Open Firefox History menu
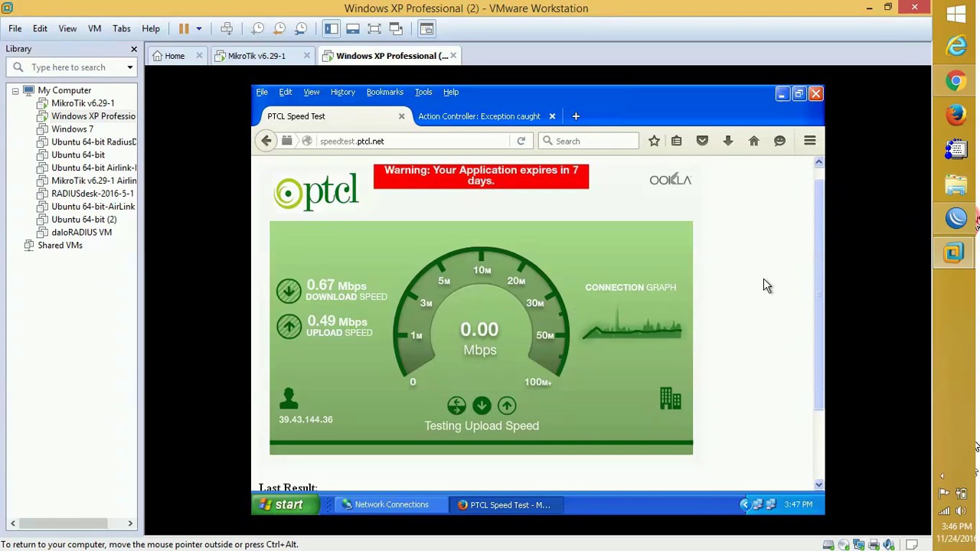 343,92
